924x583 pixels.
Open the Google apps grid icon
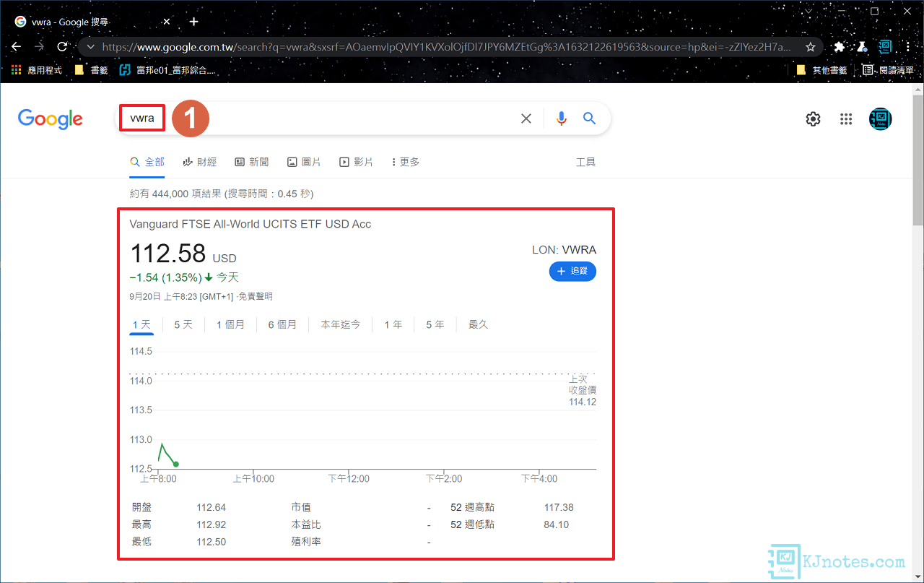[846, 119]
